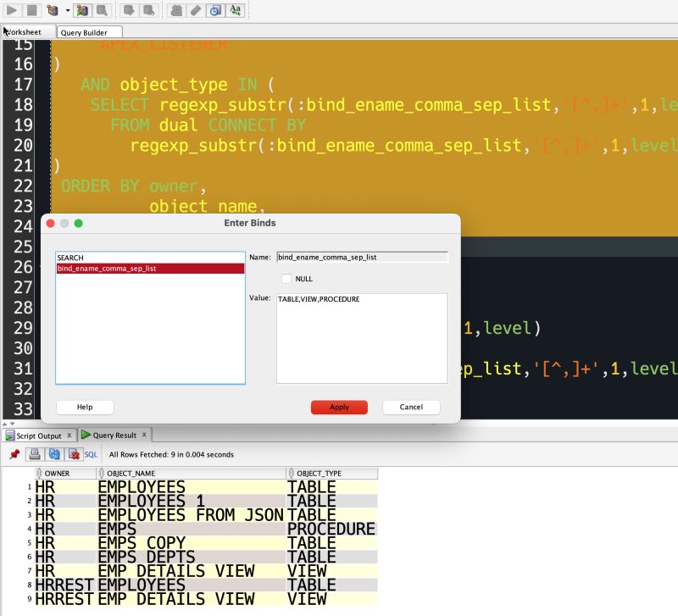Viewport: 678px width, 616px height.
Task: Click the SQL link in the results toolbar
Action: 91,454
